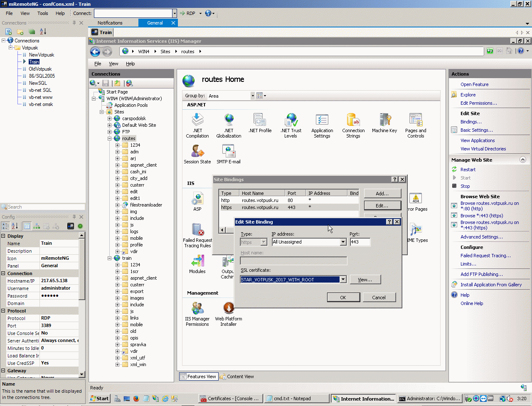The image size is (532, 406).
Task: Click the View certificate button
Action: click(x=365, y=280)
